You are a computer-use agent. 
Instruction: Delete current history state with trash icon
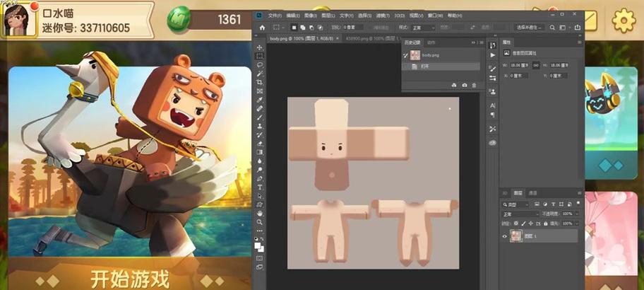[x=474, y=85]
